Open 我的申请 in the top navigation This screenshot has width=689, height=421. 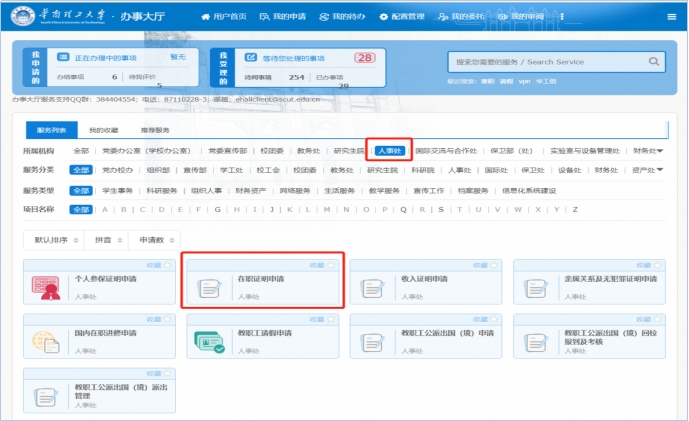pos(285,17)
